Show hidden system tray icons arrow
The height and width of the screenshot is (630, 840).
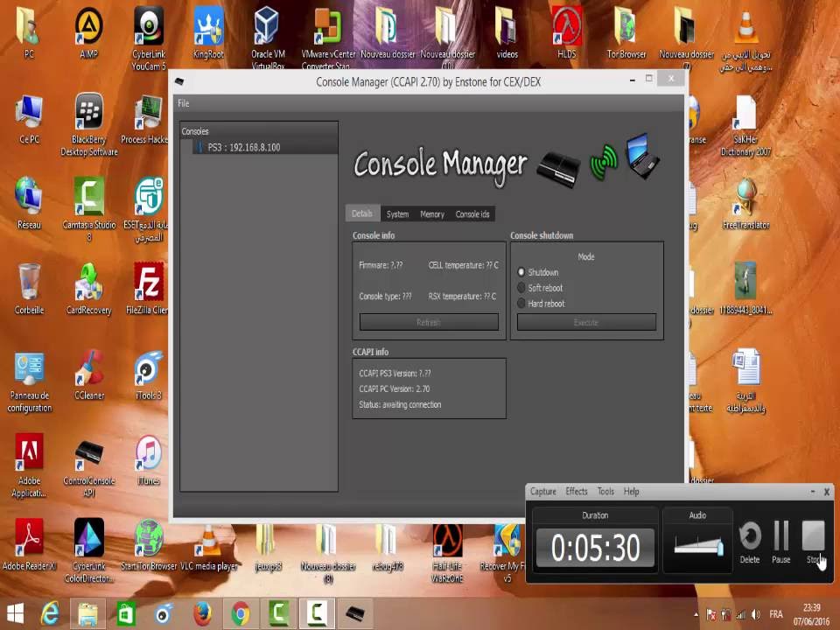(x=696, y=614)
